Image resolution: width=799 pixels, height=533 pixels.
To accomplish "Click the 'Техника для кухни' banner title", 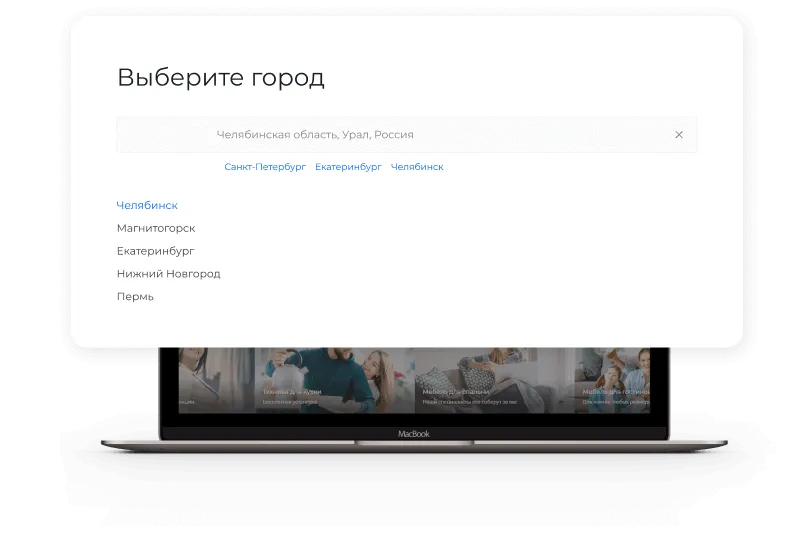I will (292, 392).
